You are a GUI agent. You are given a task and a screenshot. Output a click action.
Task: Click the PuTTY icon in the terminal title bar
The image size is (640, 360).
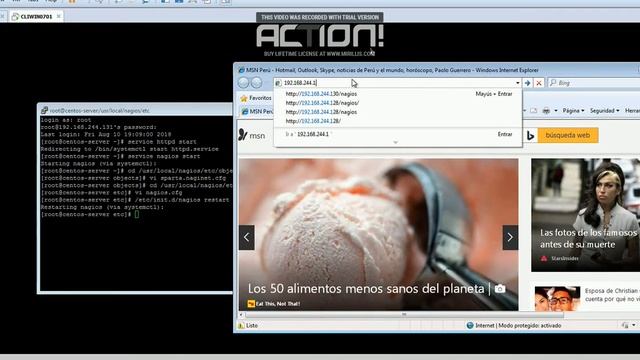click(x=44, y=110)
